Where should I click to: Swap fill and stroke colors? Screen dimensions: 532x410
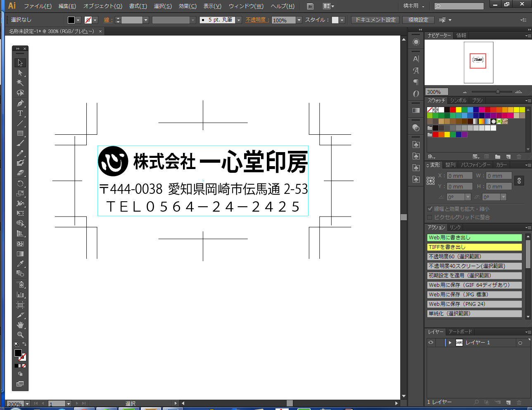click(x=24, y=344)
